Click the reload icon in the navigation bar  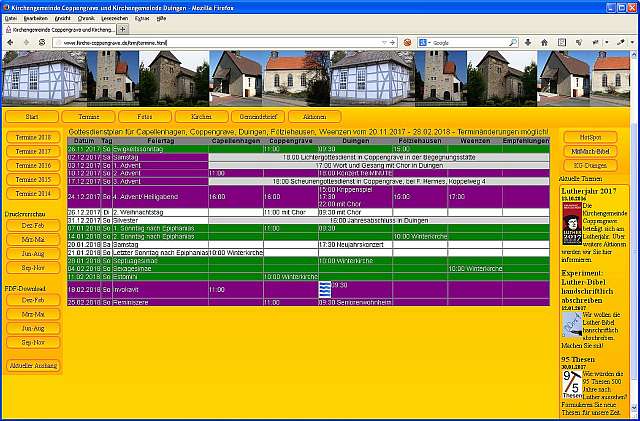(x=41, y=43)
